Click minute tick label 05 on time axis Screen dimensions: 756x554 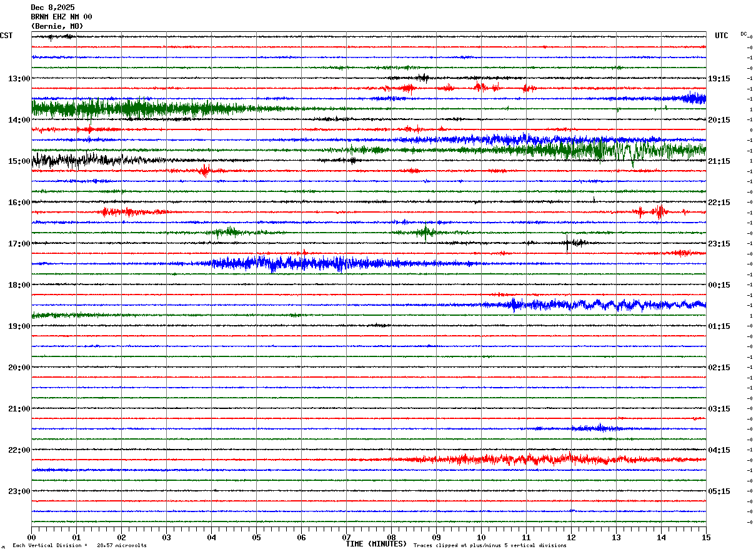(256, 538)
